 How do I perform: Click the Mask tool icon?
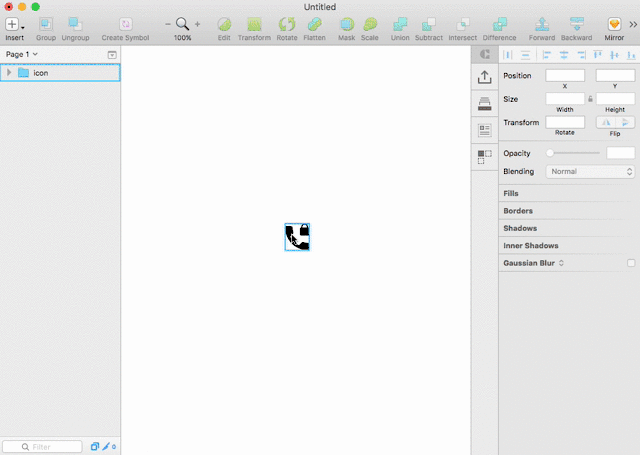pos(347,24)
